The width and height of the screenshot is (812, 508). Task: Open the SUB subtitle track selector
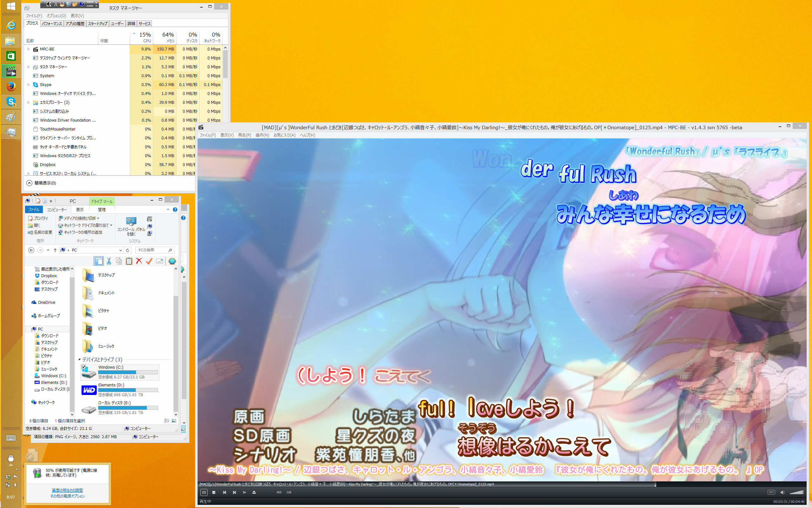tap(289, 492)
